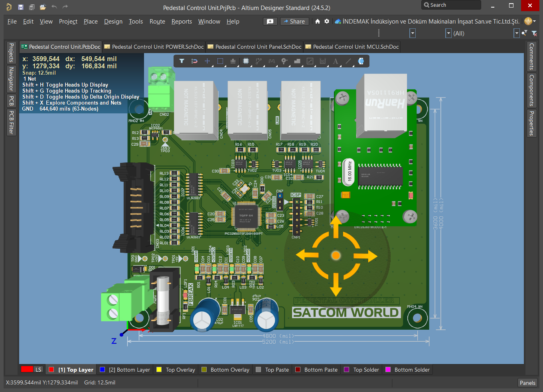This screenshot has width=543, height=392.
Task: Click the Save icon in title bar
Action: click(21, 7)
